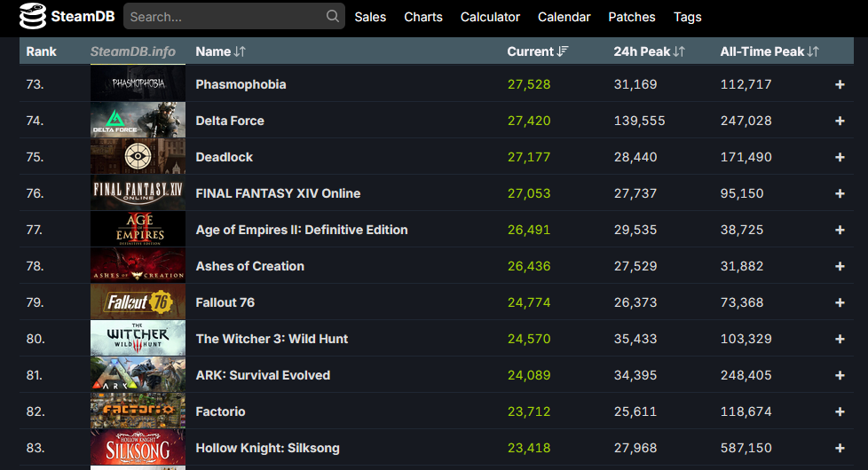The image size is (868, 470).
Task: Sort by All-Time Peak column
Action: 769,51
